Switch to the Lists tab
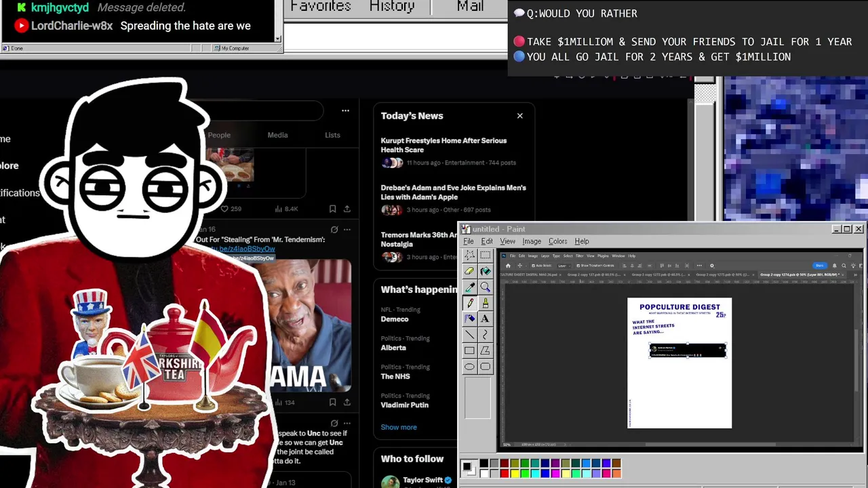868x488 pixels. pyautogui.click(x=332, y=135)
